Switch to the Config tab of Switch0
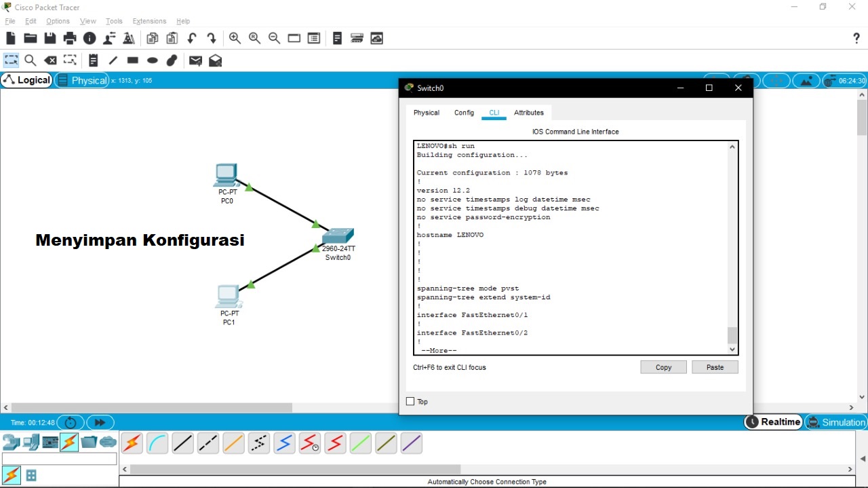 464,113
